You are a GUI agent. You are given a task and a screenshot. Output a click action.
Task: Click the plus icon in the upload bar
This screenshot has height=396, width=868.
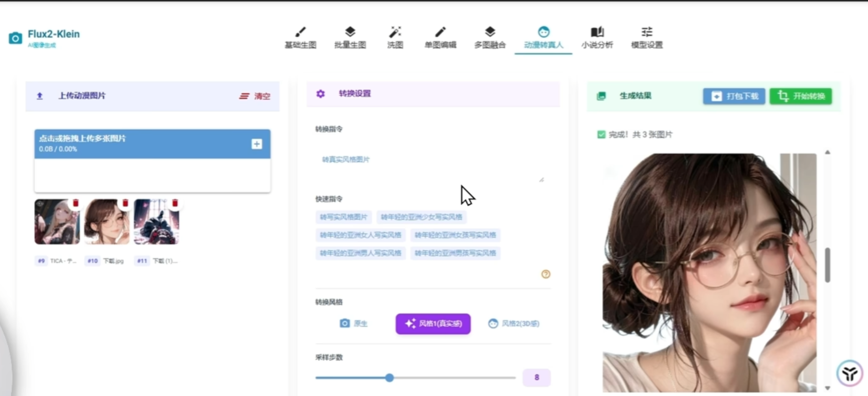256,144
